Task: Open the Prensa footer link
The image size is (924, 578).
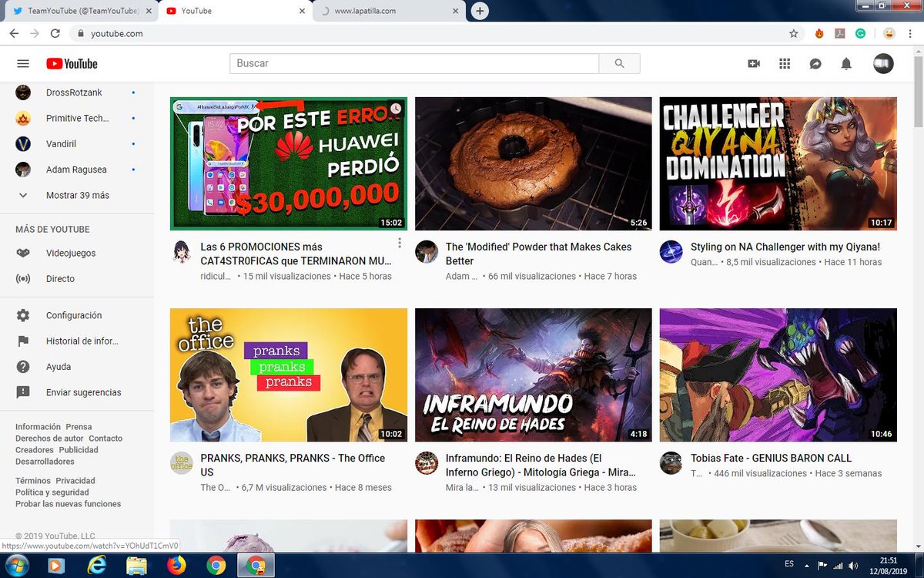Action: 79,426
